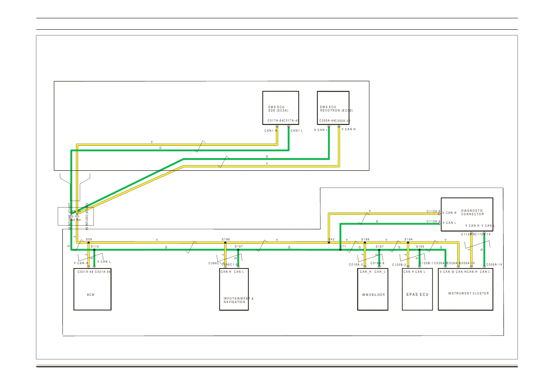Select the Immobiliser module box
The width and height of the screenshot is (554, 392).
(372, 289)
